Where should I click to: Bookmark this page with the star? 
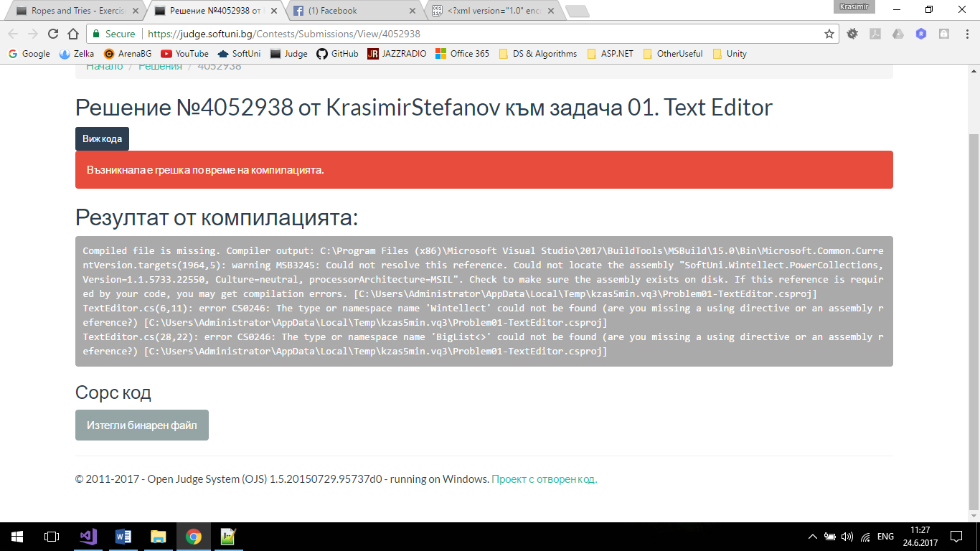click(x=829, y=34)
